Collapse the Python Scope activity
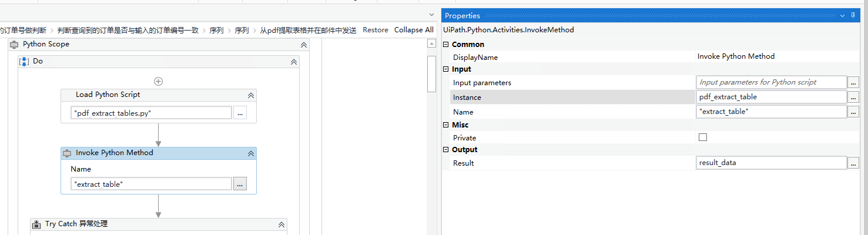This screenshot has height=235, width=868. point(304,45)
